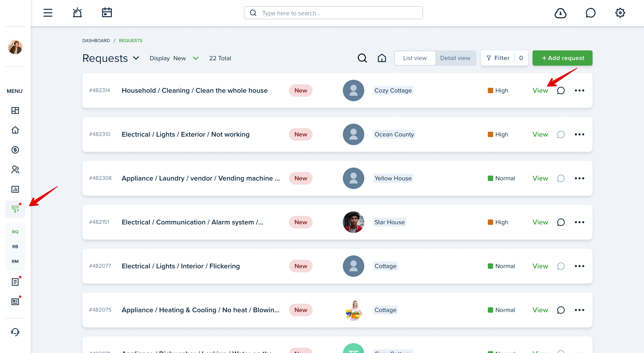
Task: Open the support headset icon
Action: coord(15,332)
